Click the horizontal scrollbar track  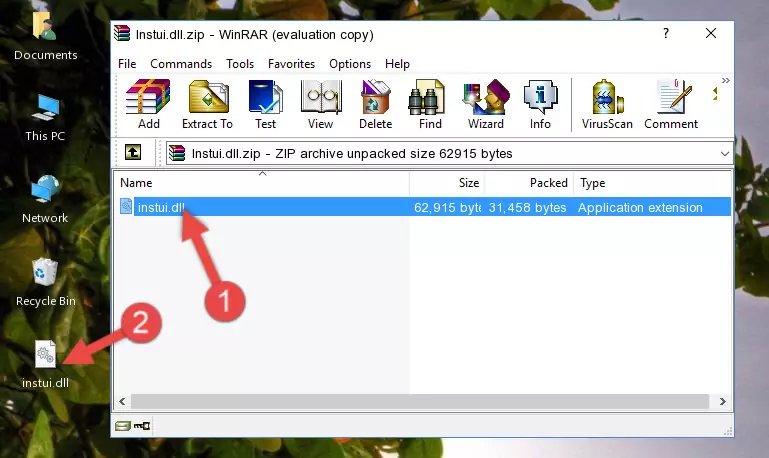click(420, 402)
